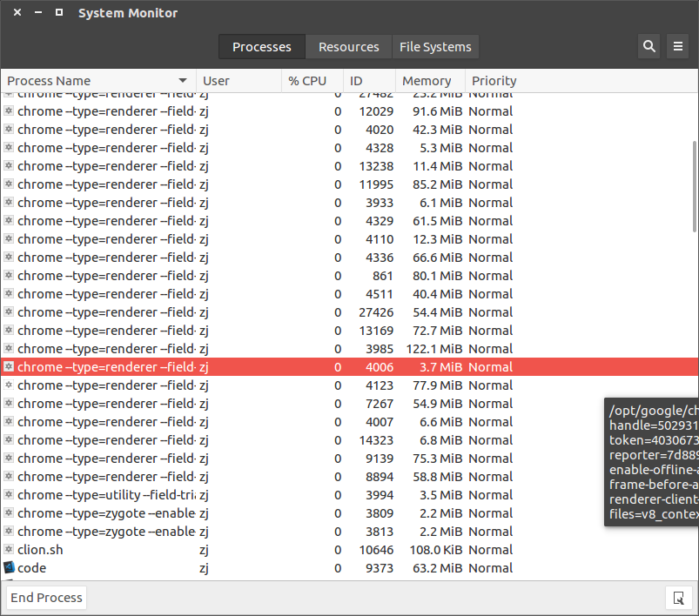Image resolution: width=699 pixels, height=616 pixels.
Task: Select process row with ID 4329
Action: (x=350, y=221)
